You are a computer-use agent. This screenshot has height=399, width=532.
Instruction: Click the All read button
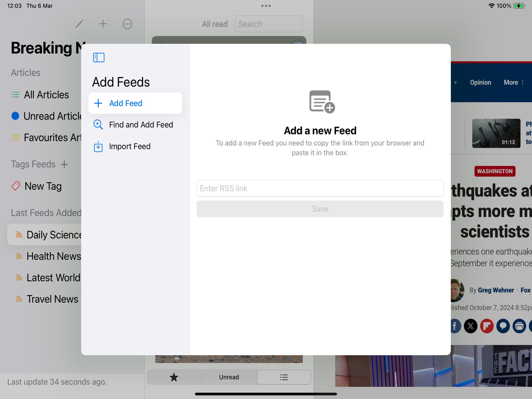215,24
